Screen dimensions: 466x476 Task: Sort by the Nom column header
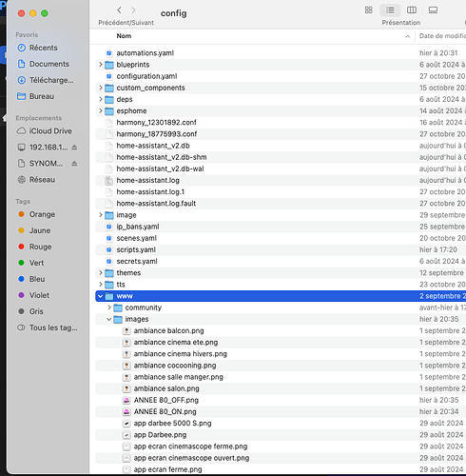click(x=124, y=36)
